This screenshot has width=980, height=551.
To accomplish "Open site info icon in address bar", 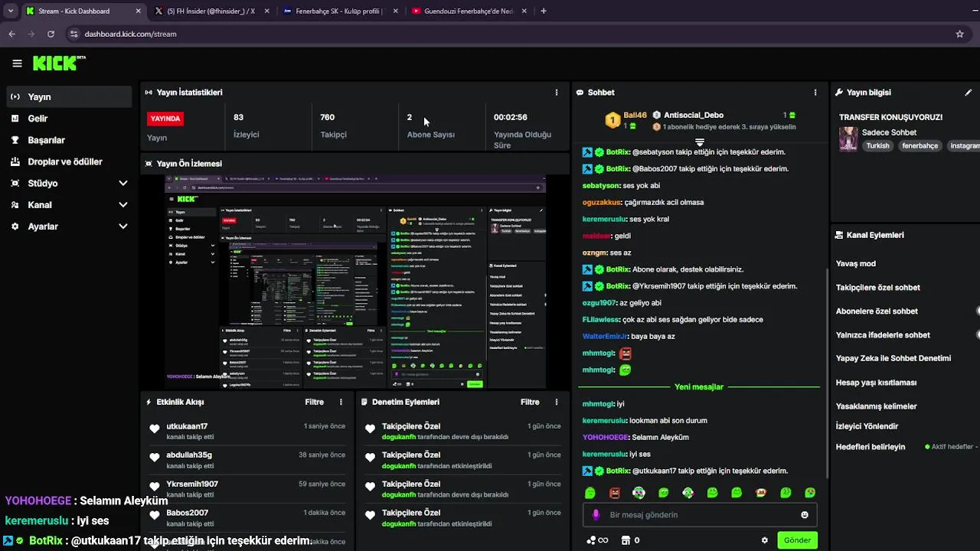I will point(73,34).
